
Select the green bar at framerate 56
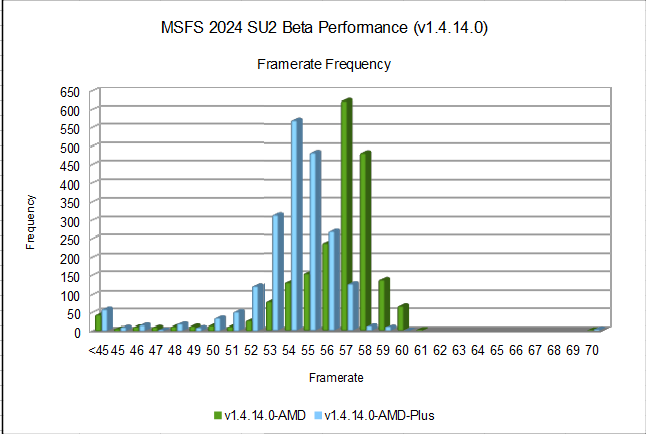pos(325,287)
